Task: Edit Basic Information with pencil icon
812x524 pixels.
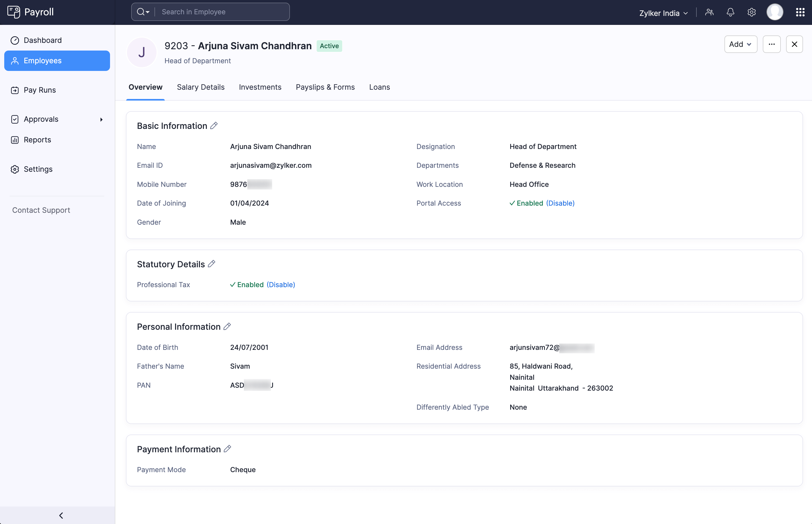Action: click(214, 125)
